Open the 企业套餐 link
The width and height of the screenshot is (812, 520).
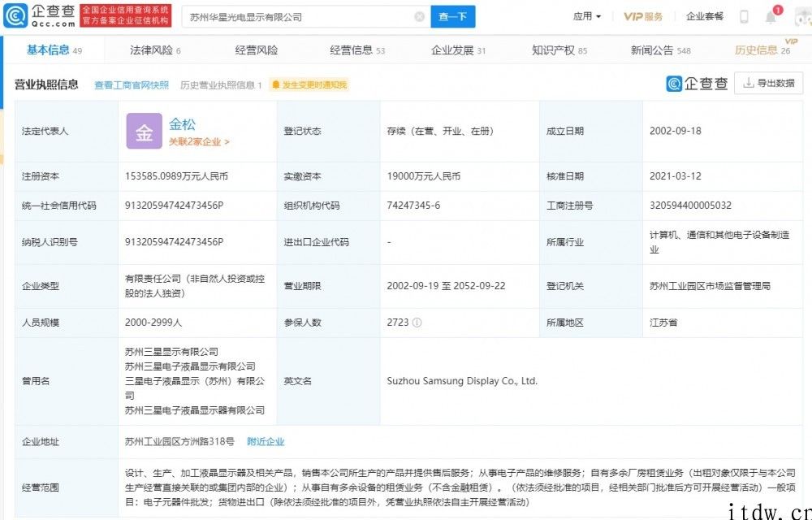[704, 16]
